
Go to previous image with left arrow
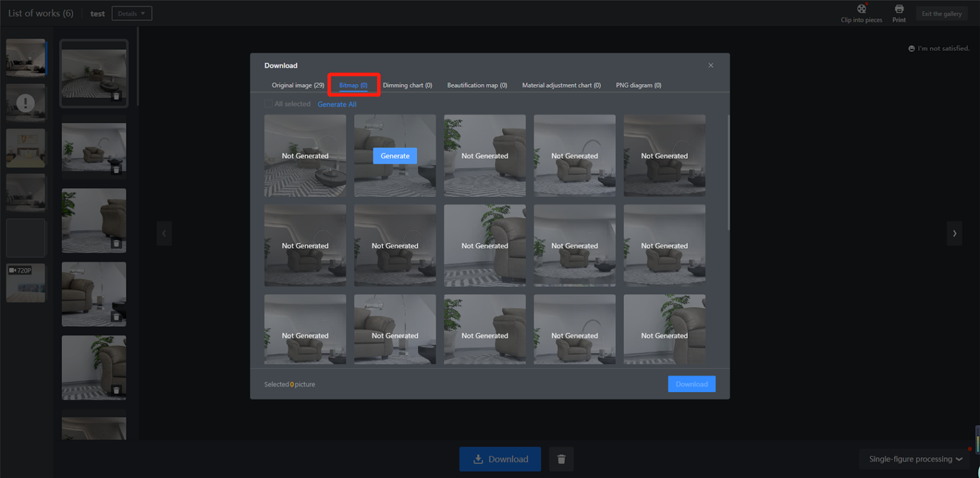click(x=164, y=233)
